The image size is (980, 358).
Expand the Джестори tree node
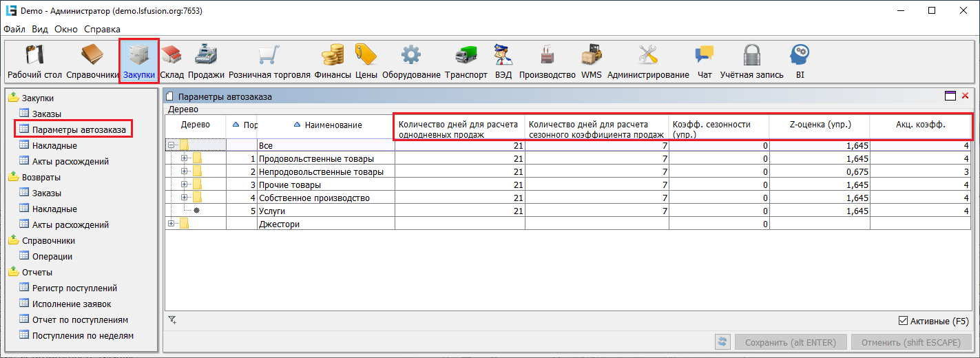point(171,224)
